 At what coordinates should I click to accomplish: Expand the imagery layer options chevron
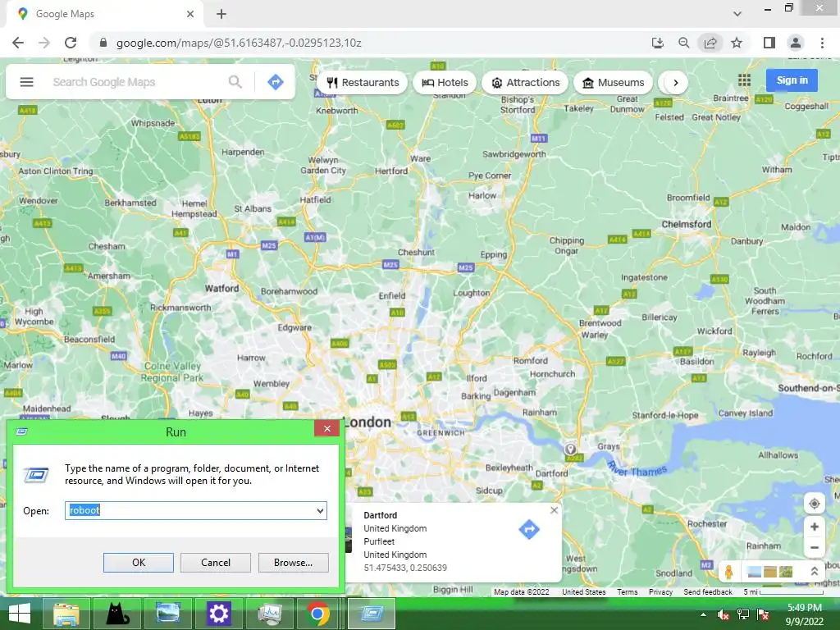815,572
